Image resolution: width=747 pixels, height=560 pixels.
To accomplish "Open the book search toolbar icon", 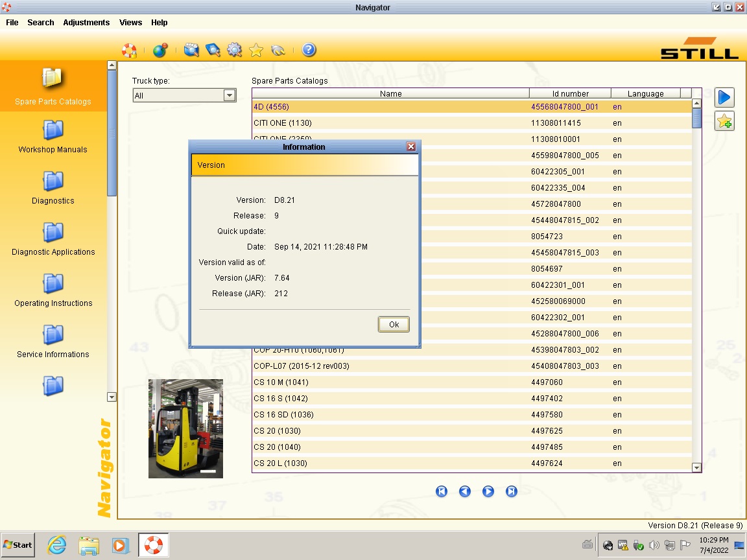I will [x=213, y=50].
